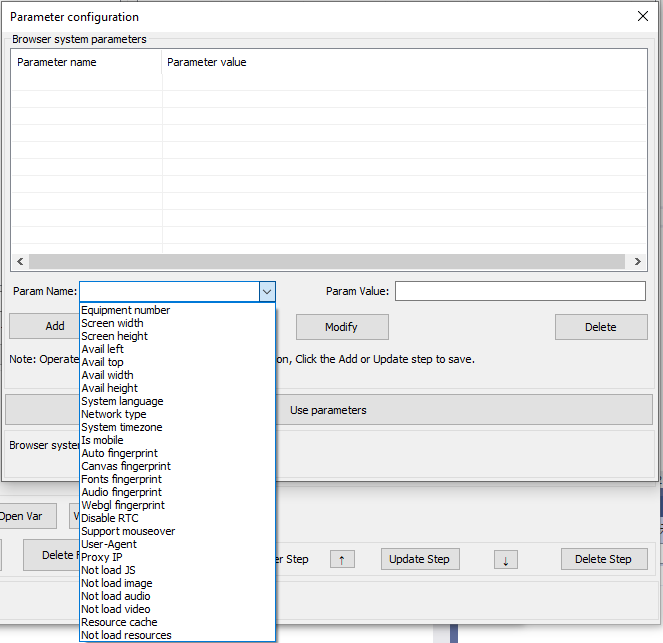The width and height of the screenshot is (663, 643).
Task: Click the down arrow move step button
Action: coord(505,559)
